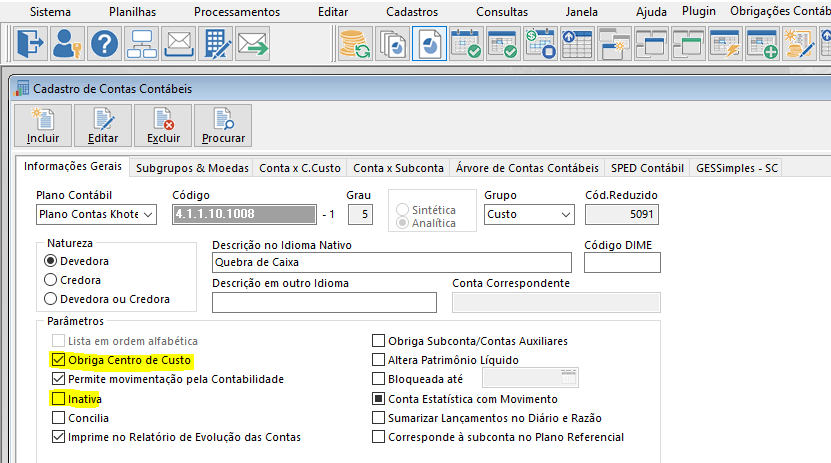The width and height of the screenshot is (831, 463).
Task: Click the Excluir button
Action: (163, 126)
